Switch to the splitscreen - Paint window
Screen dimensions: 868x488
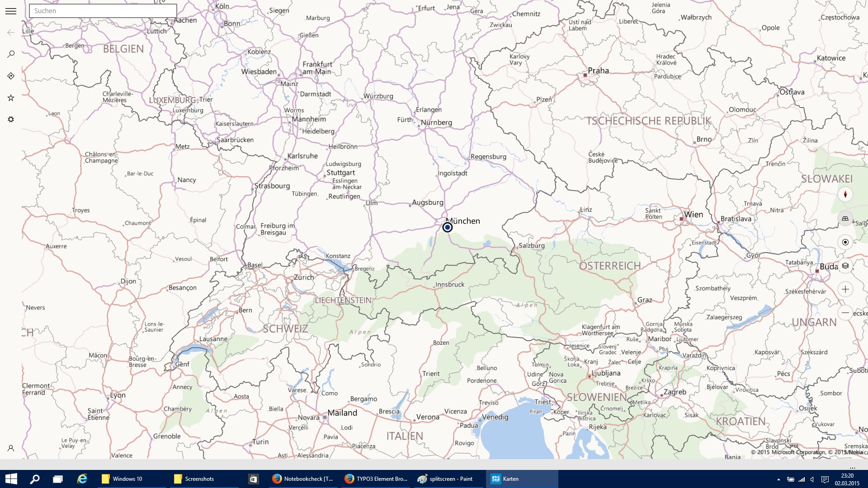click(x=448, y=479)
